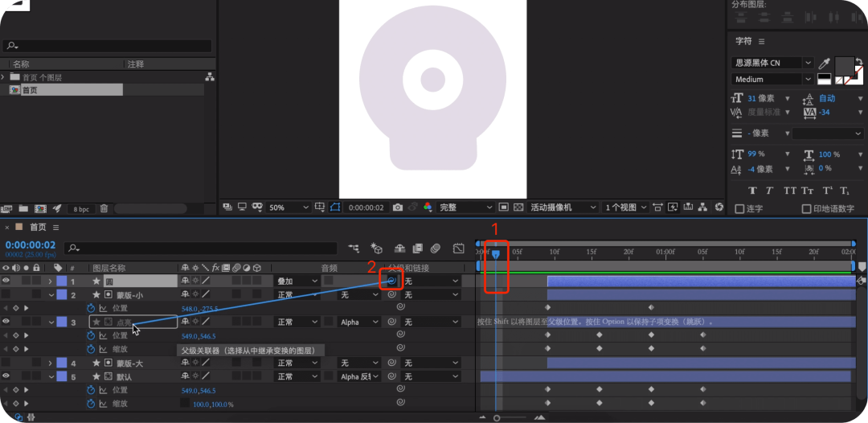
Task: Click the timeline layer search field
Action: [x=200, y=248]
